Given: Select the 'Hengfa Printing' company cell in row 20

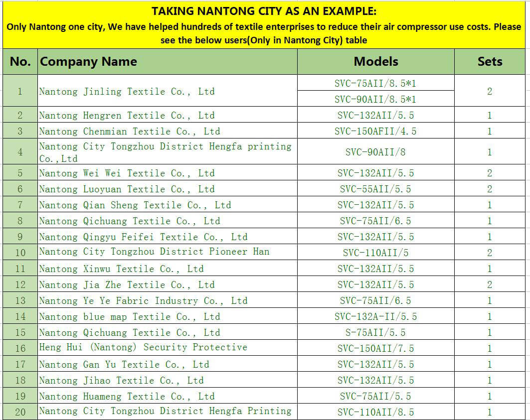Looking at the screenshot, I should 168,412.
